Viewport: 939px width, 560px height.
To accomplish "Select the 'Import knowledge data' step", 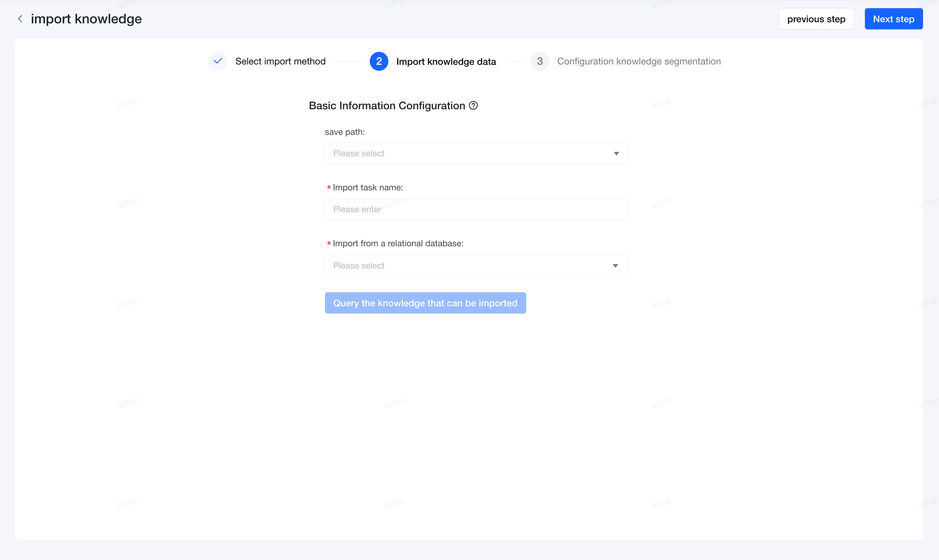I will click(446, 61).
